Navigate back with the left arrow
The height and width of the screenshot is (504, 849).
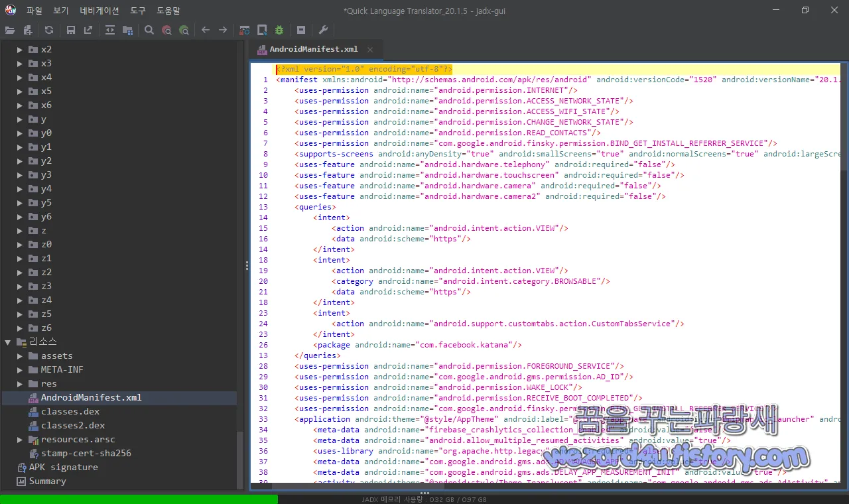tap(206, 30)
